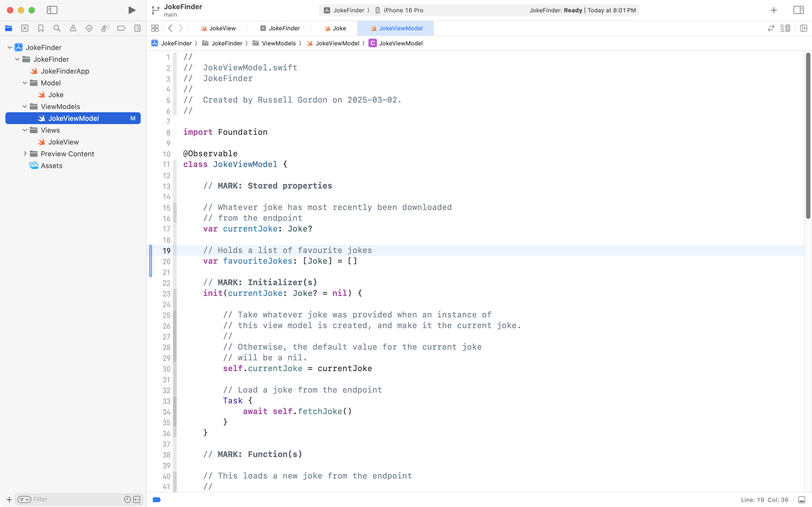Image resolution: width=812 pixels, height=507 pixels.
Task: Toggle the right inspector panel
Action: coord(798,10)
